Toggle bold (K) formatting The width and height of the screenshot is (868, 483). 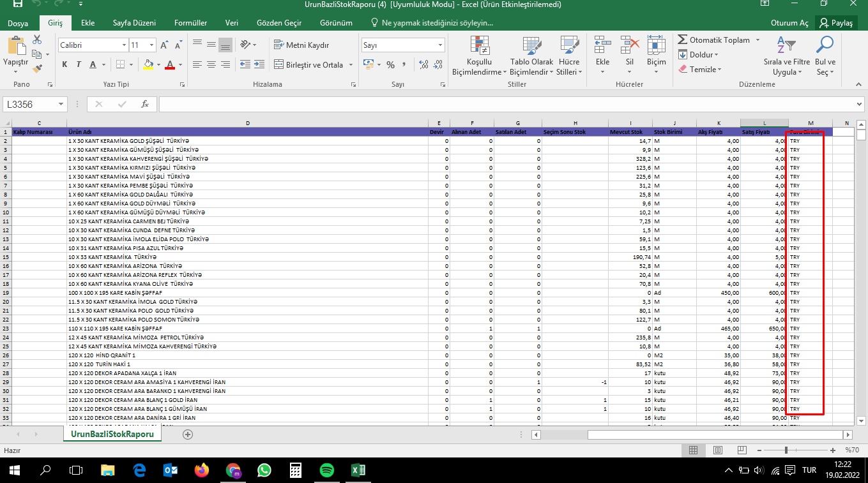tap(65, 64)
